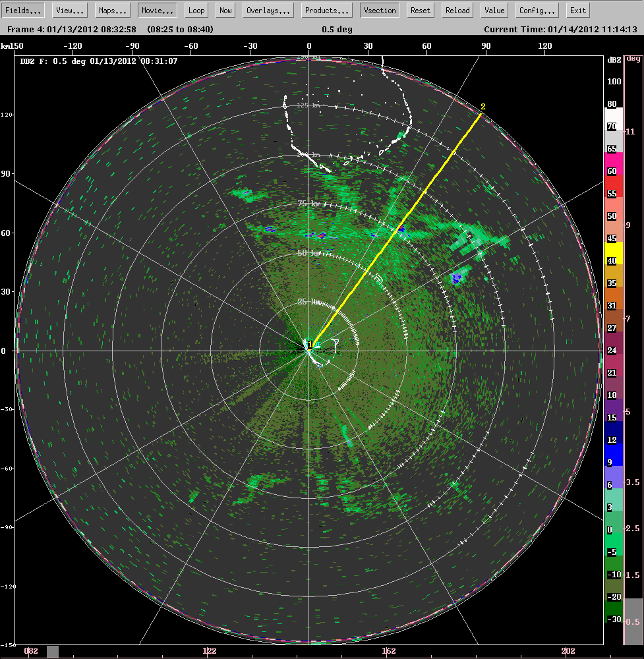Open the Fields... menu
644x659 pixels.
click(x=23, y=10)
